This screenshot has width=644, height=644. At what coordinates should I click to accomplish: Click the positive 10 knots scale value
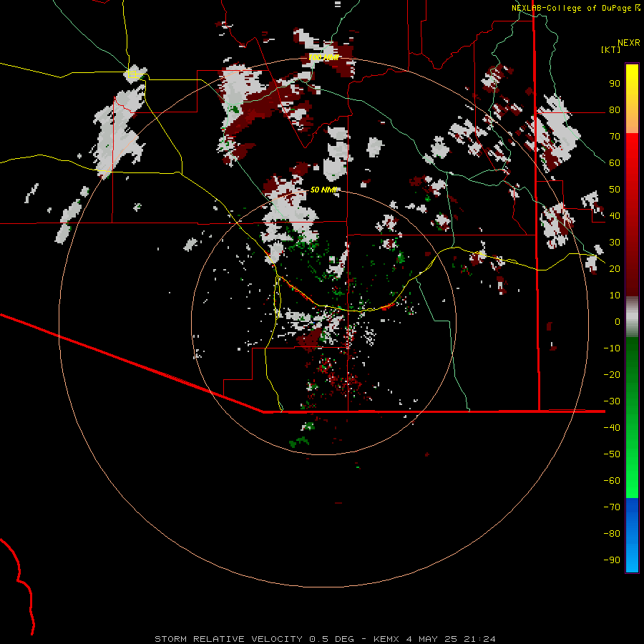[x=615, y=296]
